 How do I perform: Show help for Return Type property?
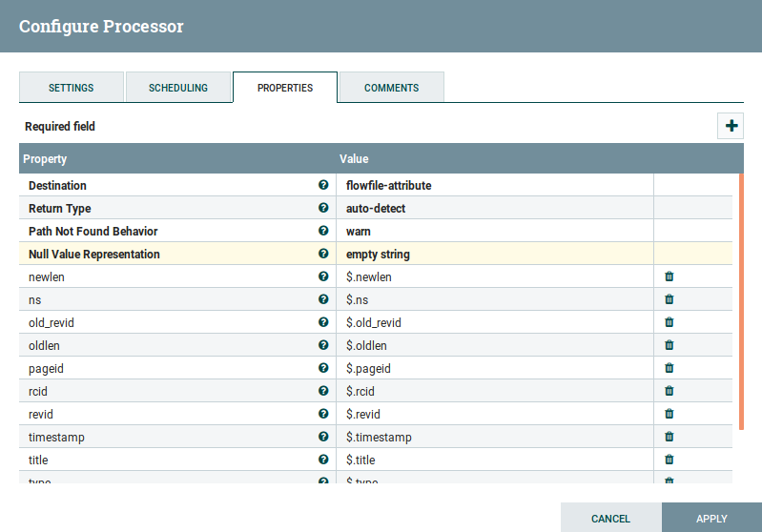pyautogui.click(x=323, y=208)
